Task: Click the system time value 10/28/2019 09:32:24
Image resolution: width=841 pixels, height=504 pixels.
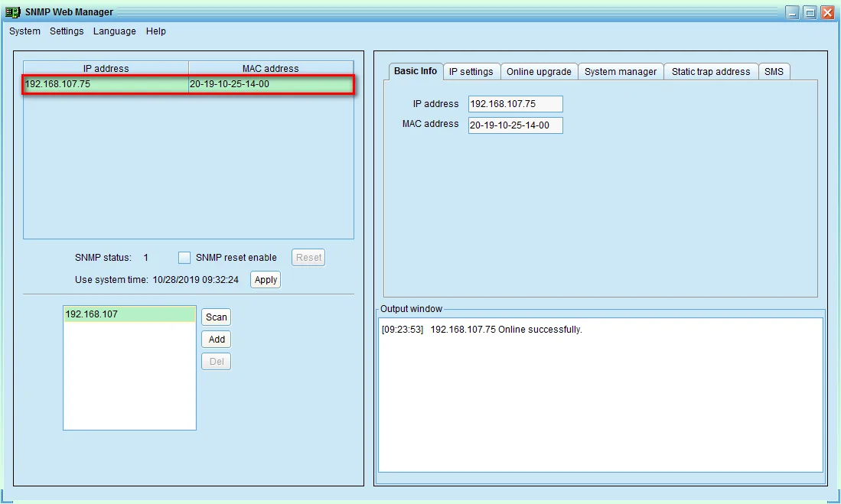Action: coord(195,279)
